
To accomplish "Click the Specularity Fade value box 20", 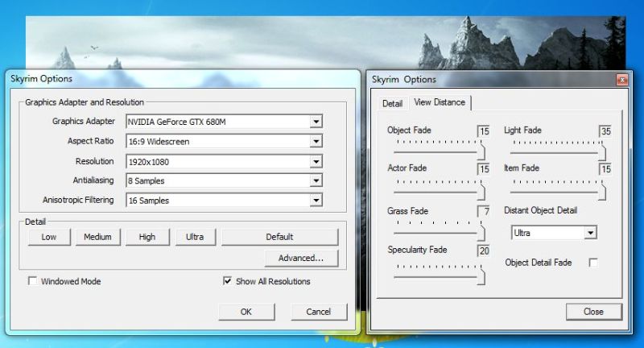I will (484, 251).
